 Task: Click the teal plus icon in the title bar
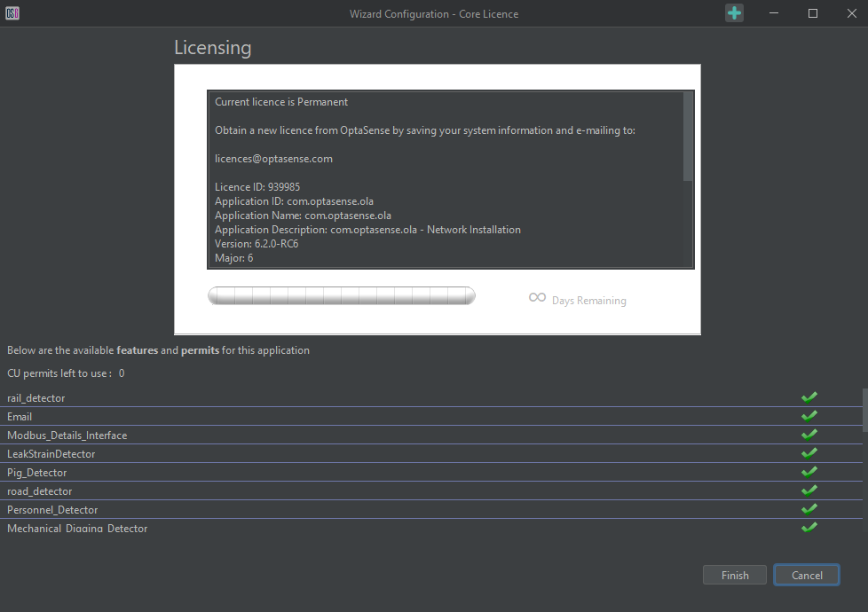[734, 13]
